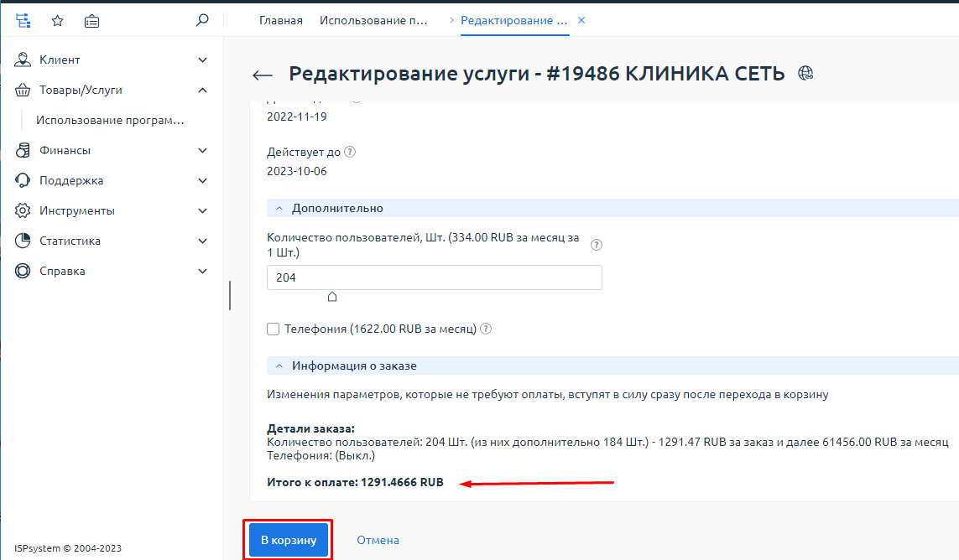The width and height of the screenshot is (959, 560).
Task: Open the Клиент menu label
Action: (x=60, y=60)
